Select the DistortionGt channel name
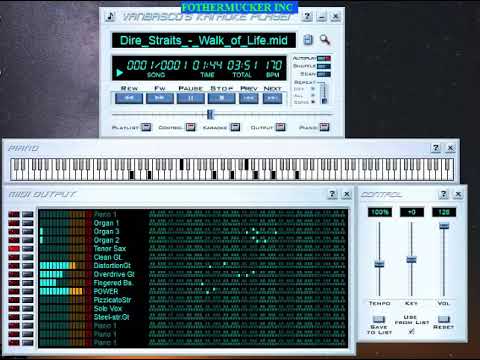 coord(112,266)
